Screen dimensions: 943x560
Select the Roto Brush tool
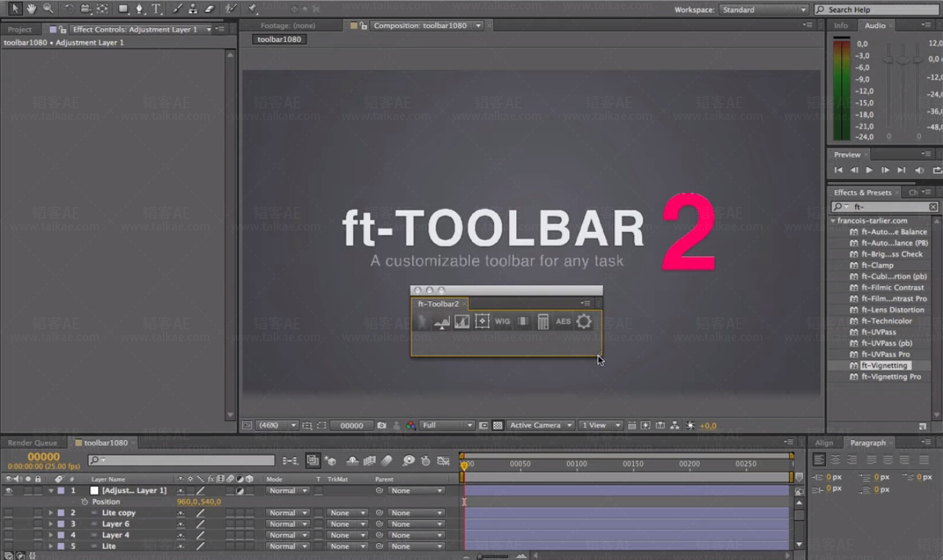(231, 9)
